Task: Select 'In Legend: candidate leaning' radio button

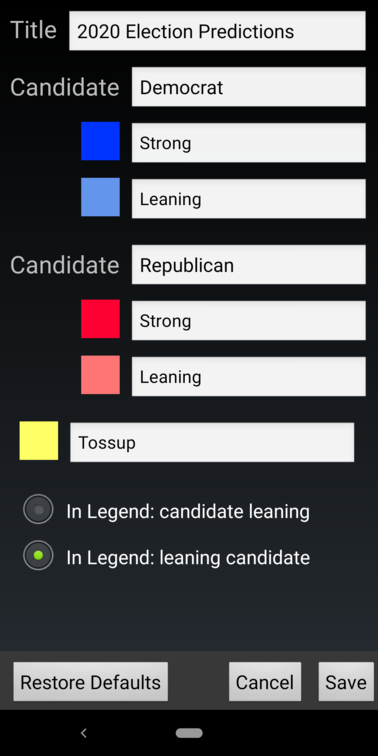Action: (x=38, y=510)
